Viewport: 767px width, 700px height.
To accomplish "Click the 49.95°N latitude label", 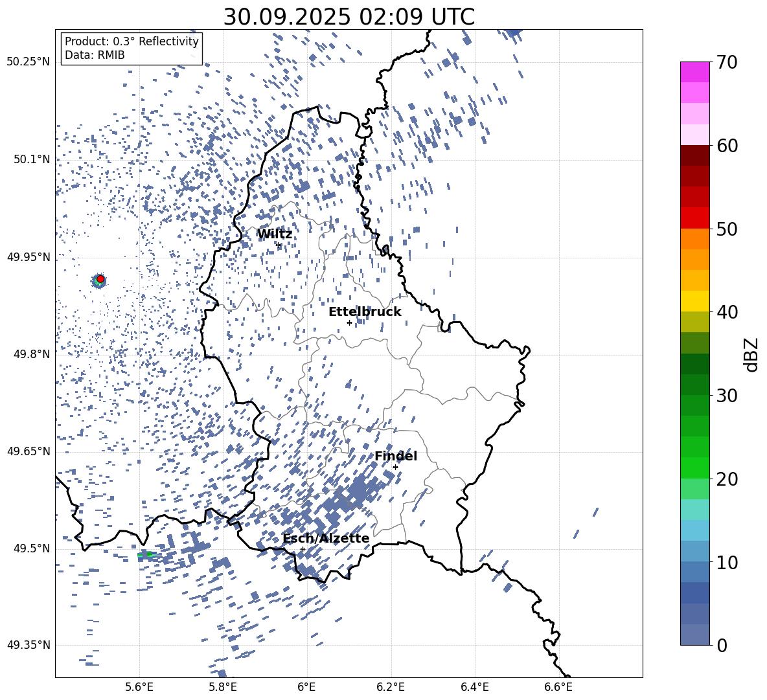I will tap(29, 256).
